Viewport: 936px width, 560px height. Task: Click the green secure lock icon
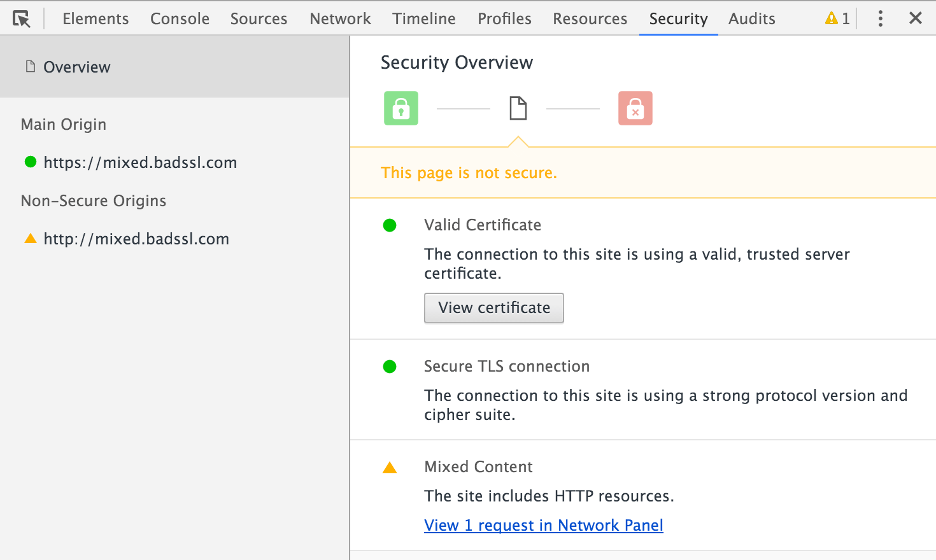pos(401,108)
